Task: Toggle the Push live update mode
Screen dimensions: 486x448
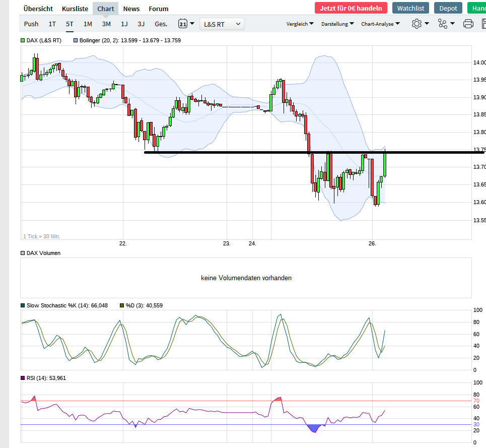Action: pyautogui.click(x=31, y=23)
